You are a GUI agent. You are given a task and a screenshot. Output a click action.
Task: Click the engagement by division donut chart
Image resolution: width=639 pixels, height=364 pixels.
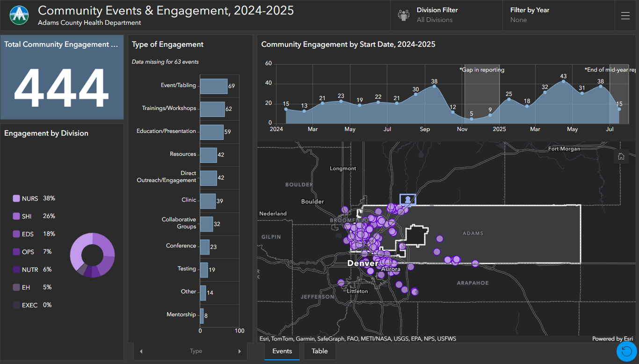pos(92,255)
